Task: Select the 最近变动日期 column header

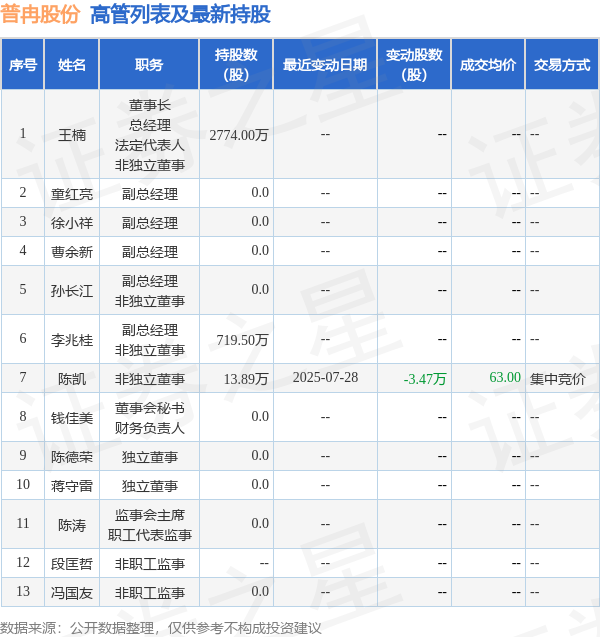Action: (x=325, y=65)
